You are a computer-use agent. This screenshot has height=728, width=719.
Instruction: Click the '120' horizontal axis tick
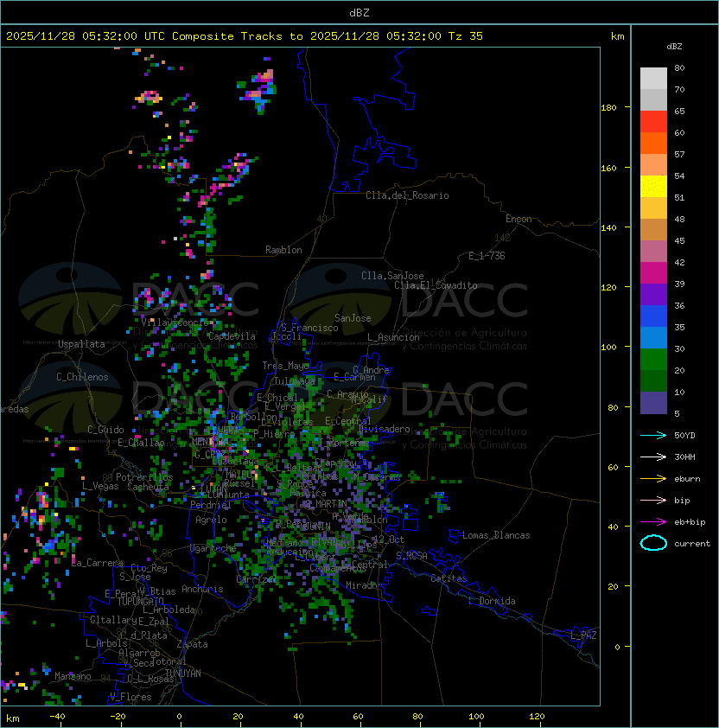tap(537, 717)
